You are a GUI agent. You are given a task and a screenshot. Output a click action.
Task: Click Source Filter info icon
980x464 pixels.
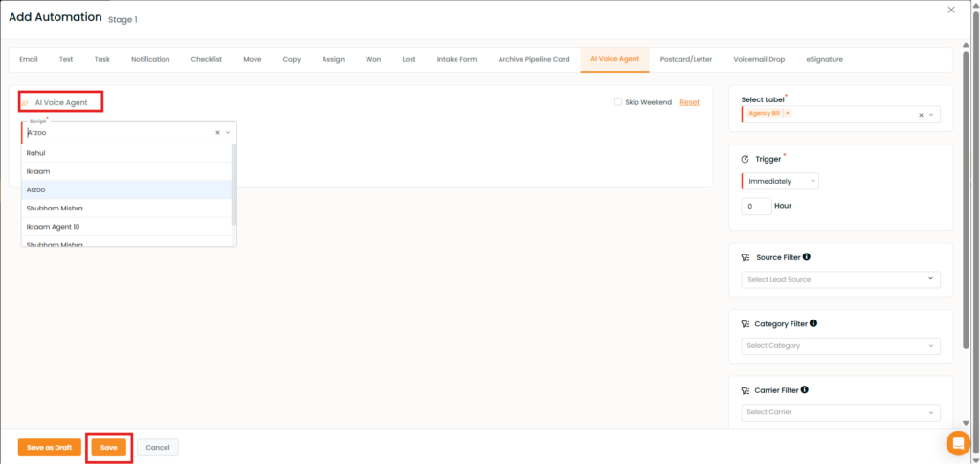[x=806, y=257]
